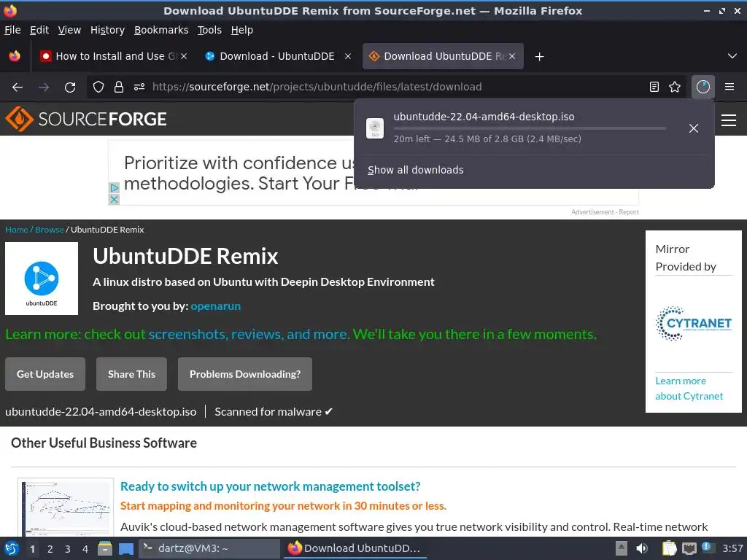
Task: Cancel the ubuntudde ISO download
Action: pyautogui.click(x=694, y=128)
